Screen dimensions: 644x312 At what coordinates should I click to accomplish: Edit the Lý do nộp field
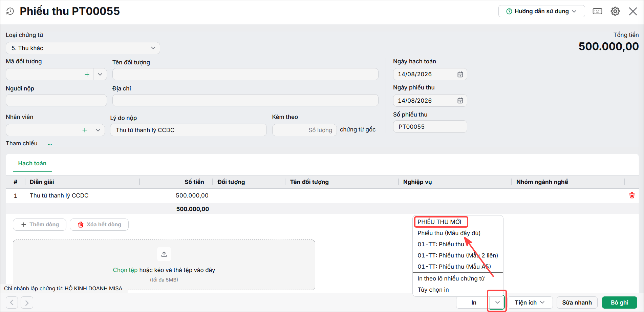click(188, 130)
